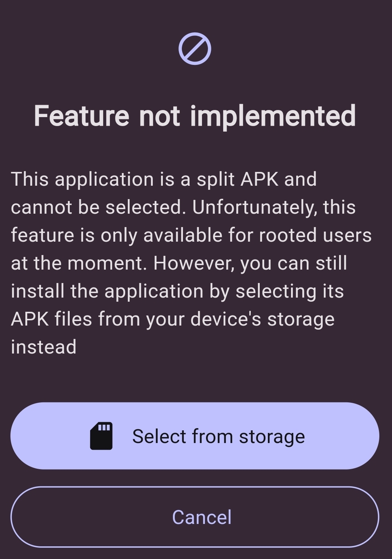The width and height of the screenshot is (392, 559).
Task: Tap the SD card icon
Action: (x=101, y=436)
